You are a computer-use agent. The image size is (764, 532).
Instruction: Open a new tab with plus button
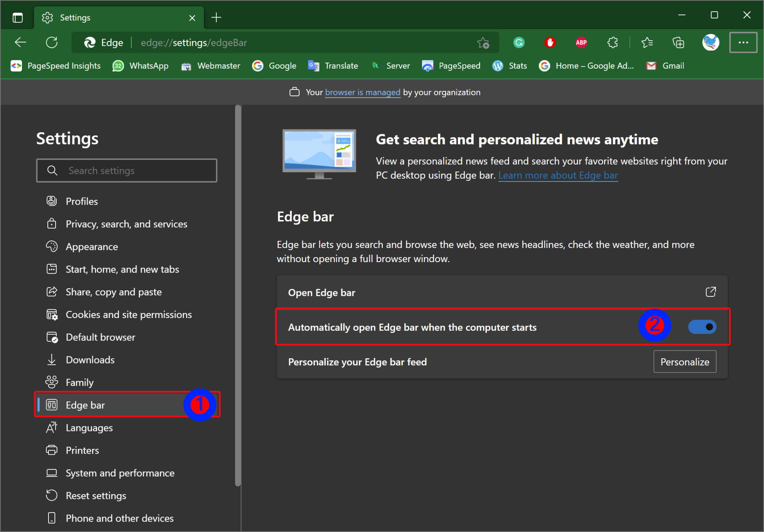[216, 18]
